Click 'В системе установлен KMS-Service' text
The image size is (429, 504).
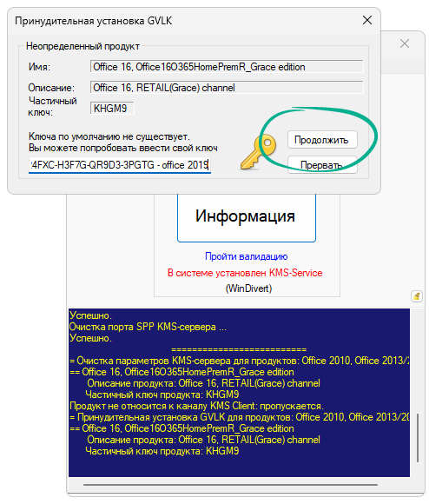click(245, 273)
